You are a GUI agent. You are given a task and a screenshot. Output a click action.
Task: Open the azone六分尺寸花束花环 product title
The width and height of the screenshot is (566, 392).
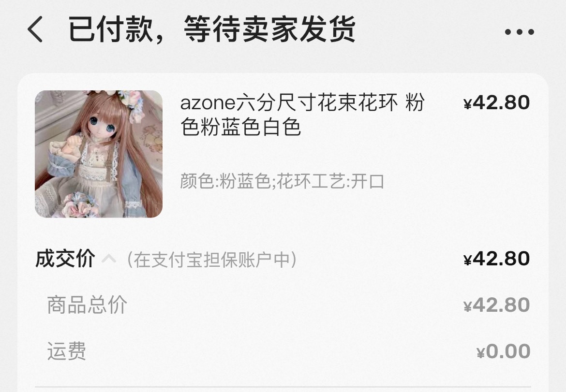302,115
